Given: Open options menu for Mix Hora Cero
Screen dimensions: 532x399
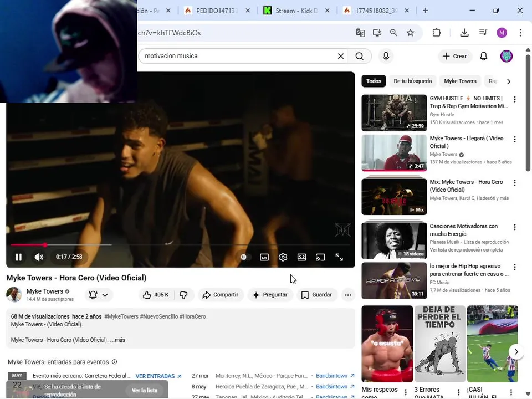Looking at the screenshot, I should [x=515, y=183].
